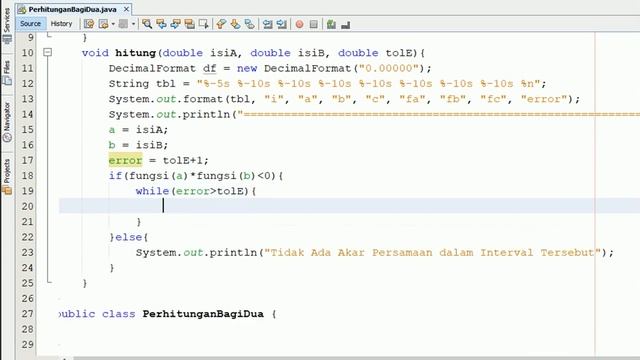
Task: Click the "hitung" method name
Action: [x=136, y=53]
